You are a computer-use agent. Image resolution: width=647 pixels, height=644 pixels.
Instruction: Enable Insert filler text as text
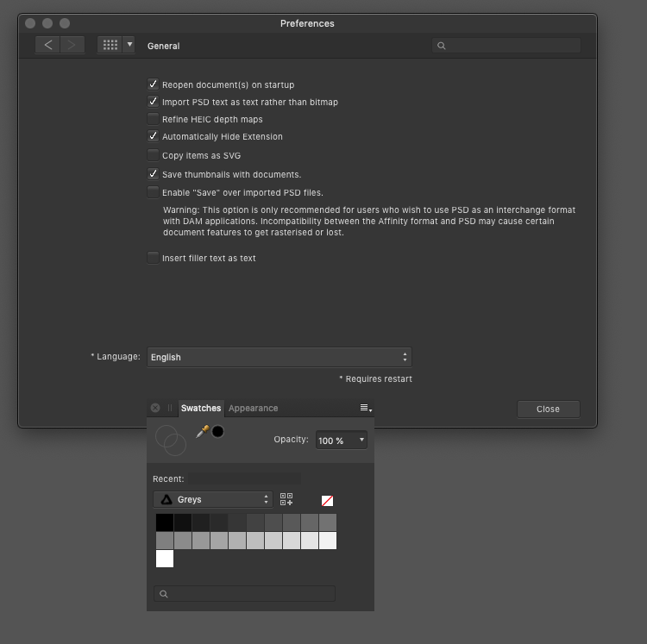(x=153, y=258)
